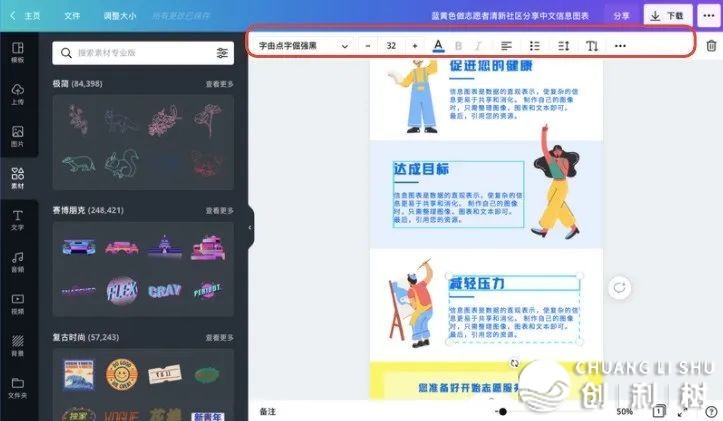Click the font size field showing 32

391,46
